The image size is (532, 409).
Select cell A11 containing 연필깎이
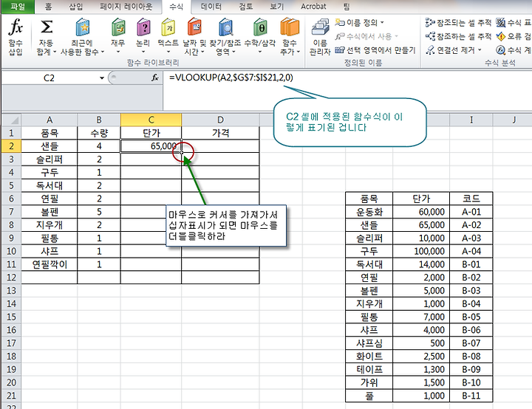[50, 264]
